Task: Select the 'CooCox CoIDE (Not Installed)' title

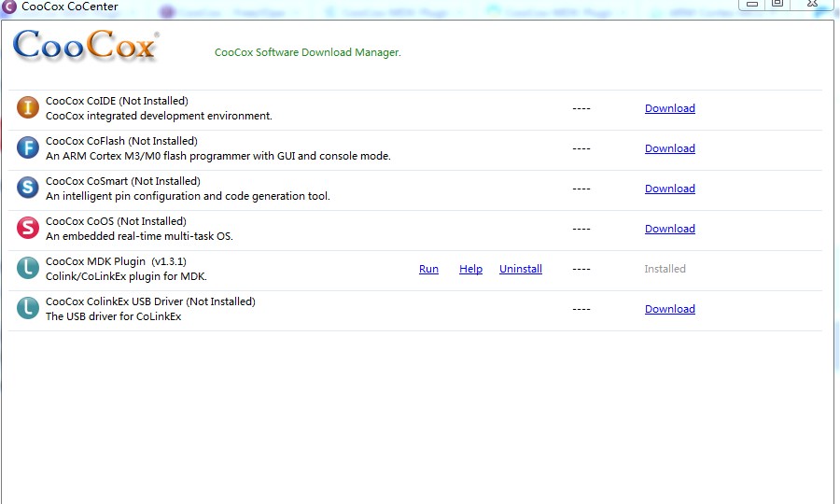Action: point(117,101)
